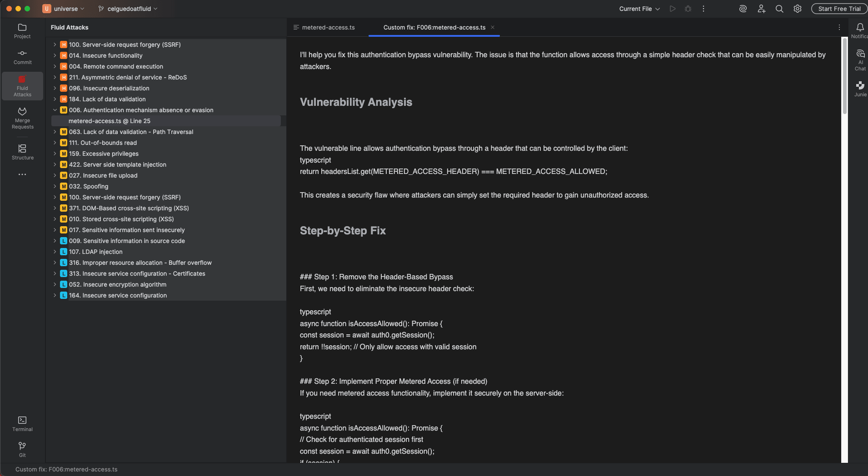Switch to the metered-access.ts tab
Image resolution: width=868 pixels, height=476 pixels.
[x=324, y=27]
